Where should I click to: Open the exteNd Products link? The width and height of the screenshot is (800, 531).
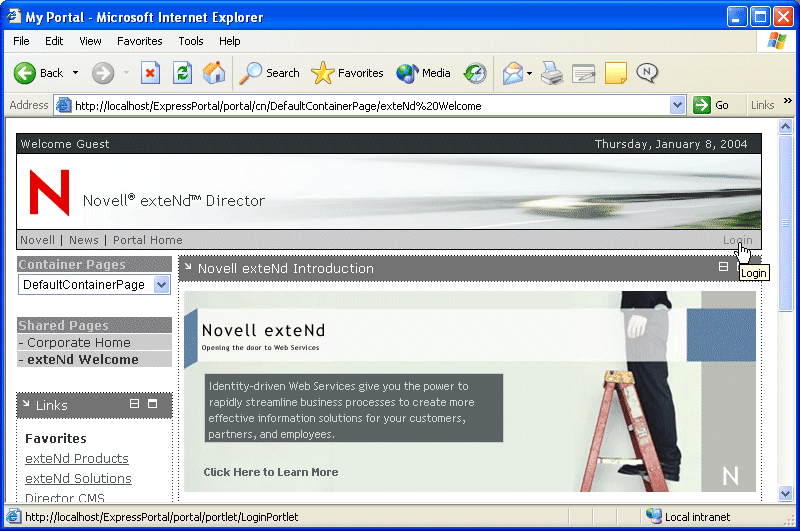click(x=77, y=459)
